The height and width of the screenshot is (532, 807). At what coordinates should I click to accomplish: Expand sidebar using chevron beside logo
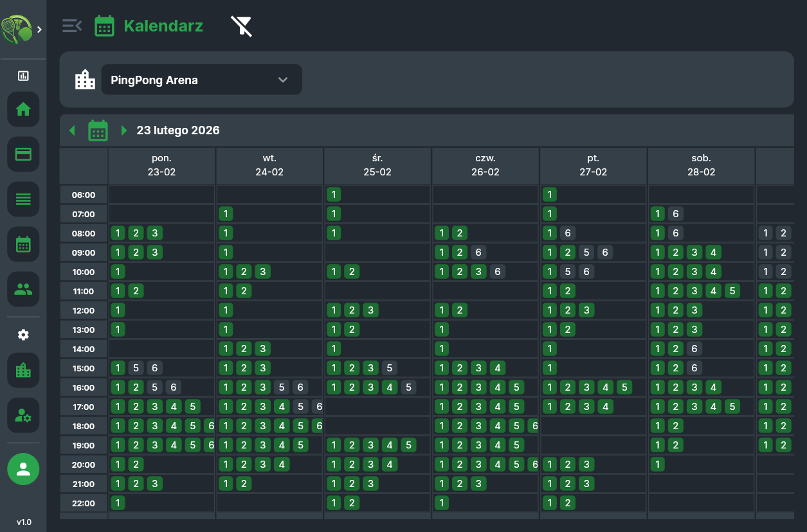coord(39,30)
